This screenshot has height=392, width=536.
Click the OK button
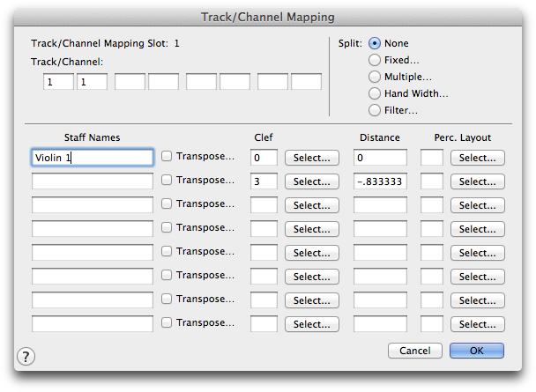(x=477, y=351)
